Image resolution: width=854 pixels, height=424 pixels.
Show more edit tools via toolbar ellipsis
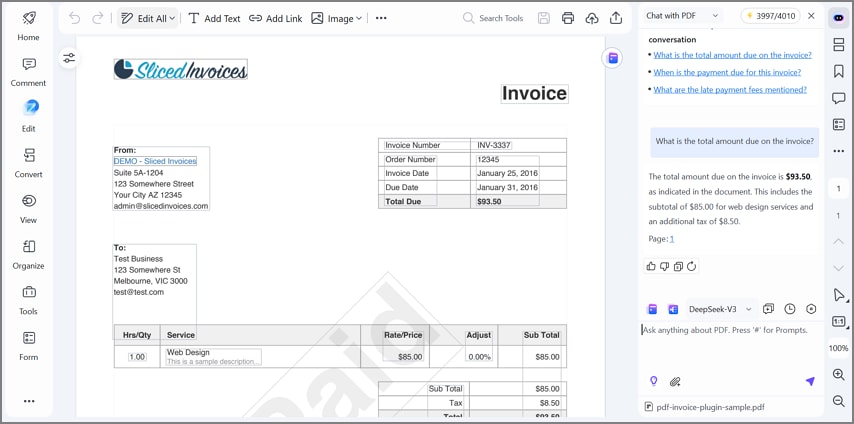[x=381, y=18]
